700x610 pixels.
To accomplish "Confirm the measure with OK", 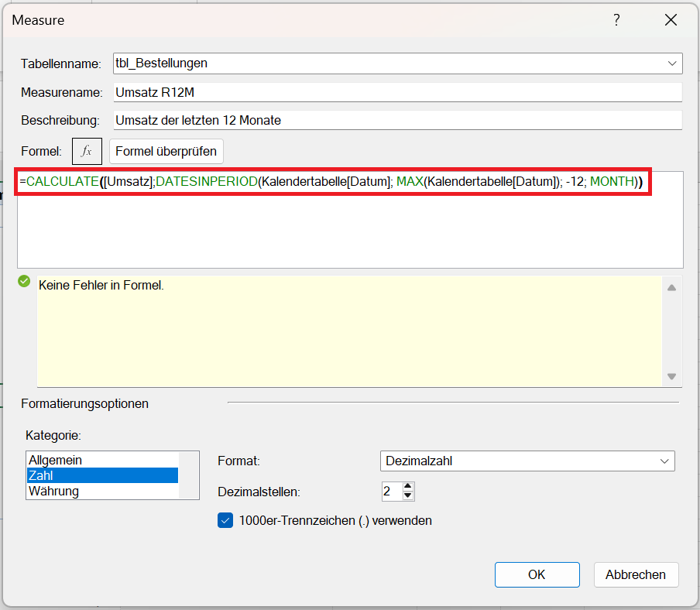I will [x=537, y=574].
